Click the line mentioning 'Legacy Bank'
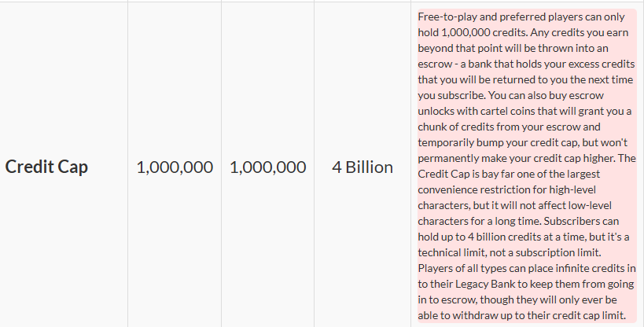Viewport: 644px width, 327px height. [x=526, y=285]
